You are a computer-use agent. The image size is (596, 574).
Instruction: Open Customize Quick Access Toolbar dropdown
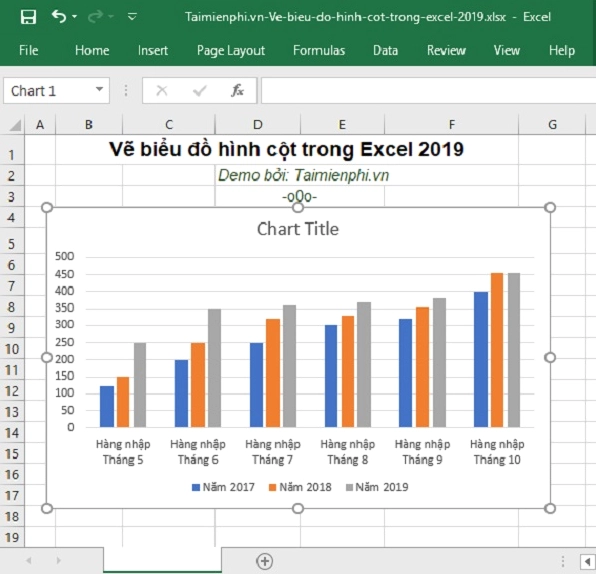[x=132, y=16]
